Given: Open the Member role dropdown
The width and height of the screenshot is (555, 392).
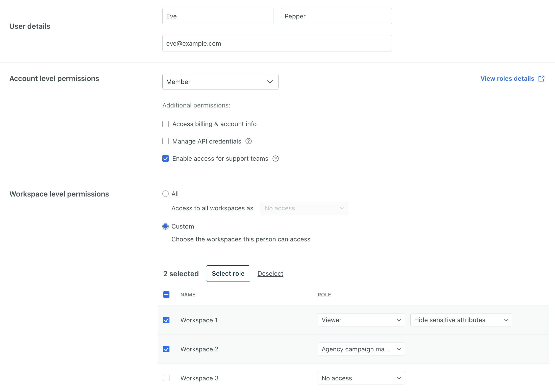Looking at the screenshot, I should coord(220,81).
